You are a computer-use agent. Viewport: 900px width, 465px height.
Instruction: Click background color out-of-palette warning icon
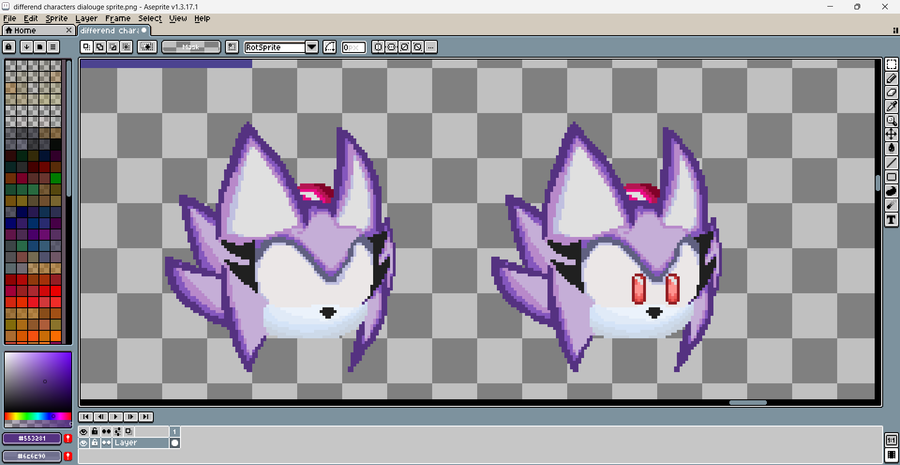68,456
